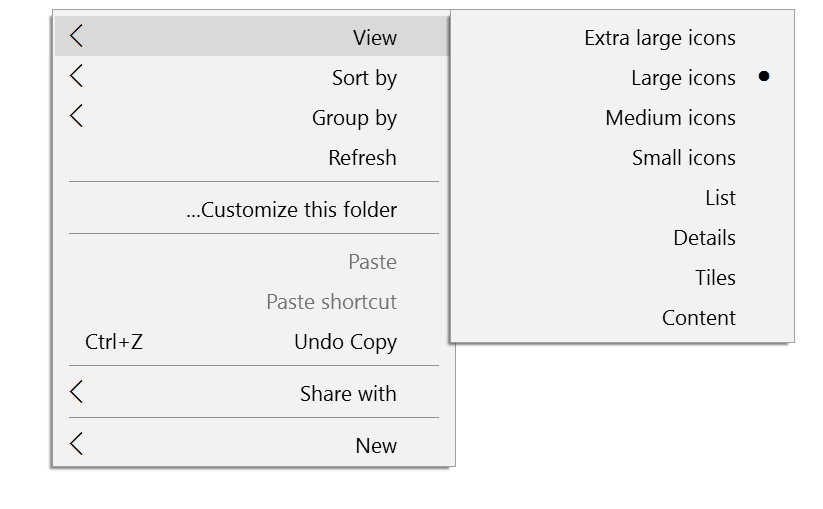Open Customize this folder

[291, 210]
